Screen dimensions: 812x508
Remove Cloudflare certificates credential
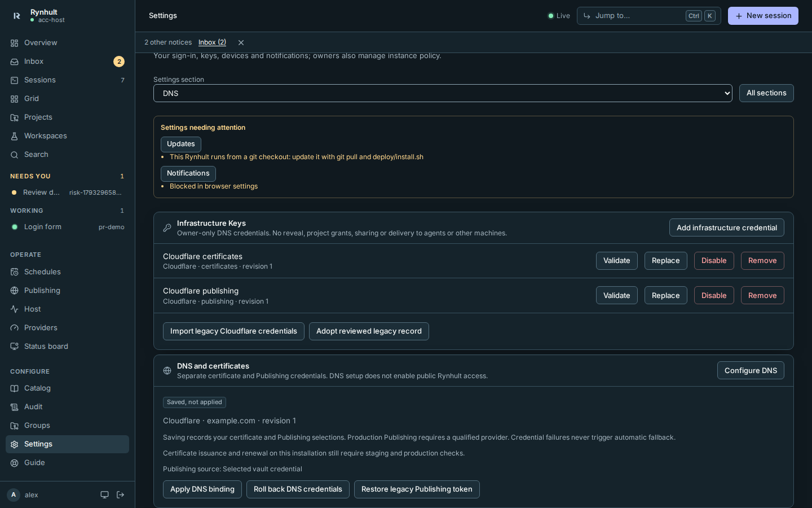(x=762, y=261)
